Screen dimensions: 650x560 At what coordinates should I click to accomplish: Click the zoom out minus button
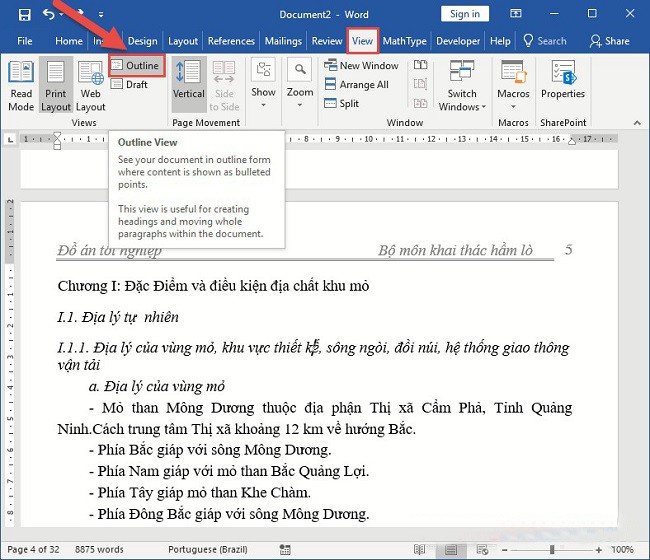504,550
